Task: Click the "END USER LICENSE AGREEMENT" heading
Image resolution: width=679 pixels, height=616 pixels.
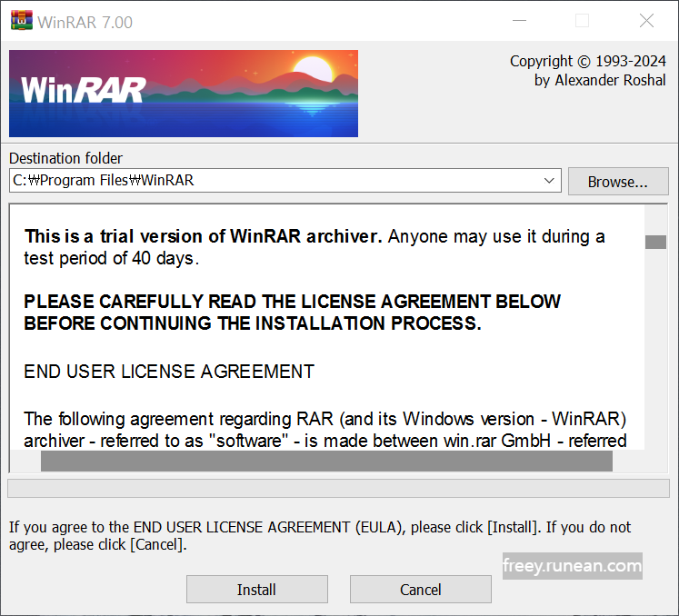Action: (x=169, y=372)
